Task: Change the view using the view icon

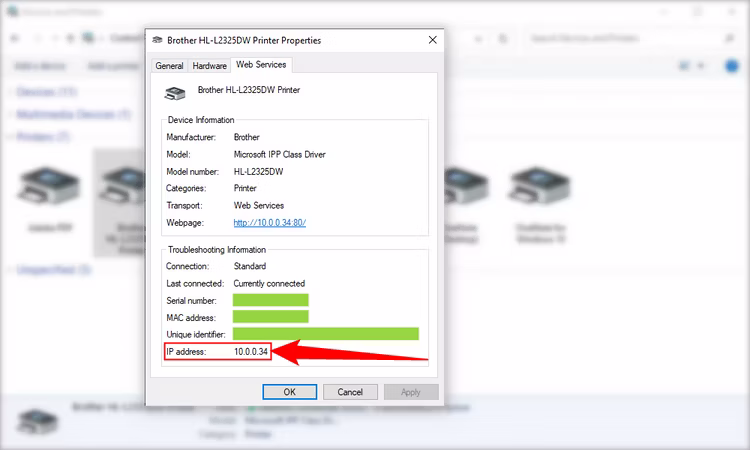Action: (684, 66)
